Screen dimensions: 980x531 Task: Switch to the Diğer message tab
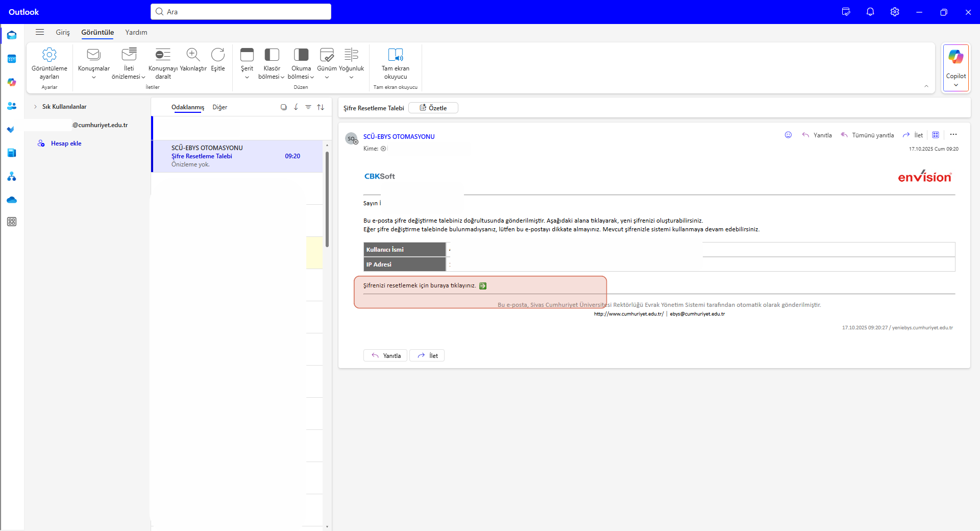219,107
